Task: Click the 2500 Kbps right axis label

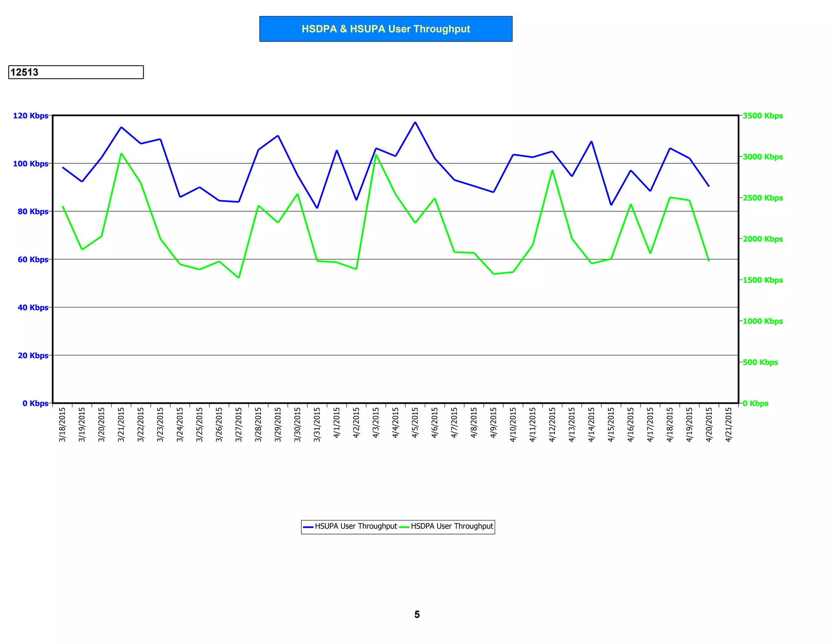Action: pos(763,198)
